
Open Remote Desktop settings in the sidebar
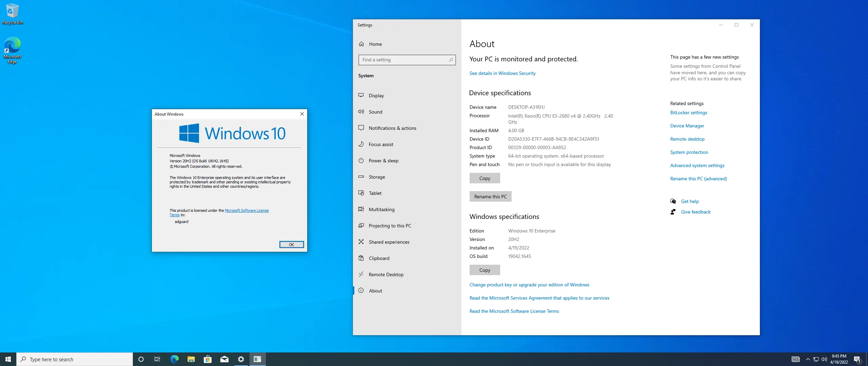(x=386, y=274)
